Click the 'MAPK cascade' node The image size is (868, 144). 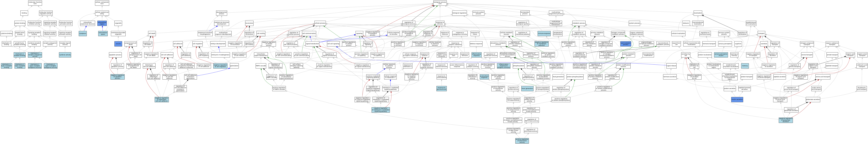pyautogui.click(x=261, y=66)
